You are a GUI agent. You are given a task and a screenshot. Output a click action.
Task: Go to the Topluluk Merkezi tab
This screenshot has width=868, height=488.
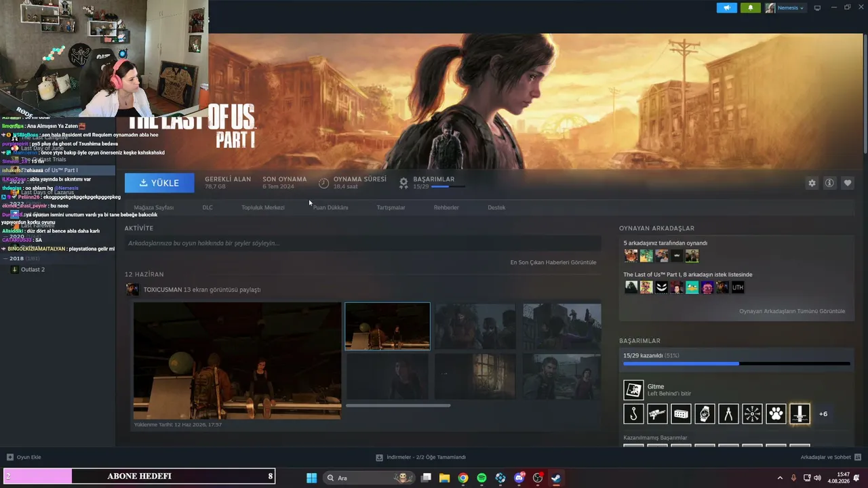pyautogui.click(x=263, y=207)
